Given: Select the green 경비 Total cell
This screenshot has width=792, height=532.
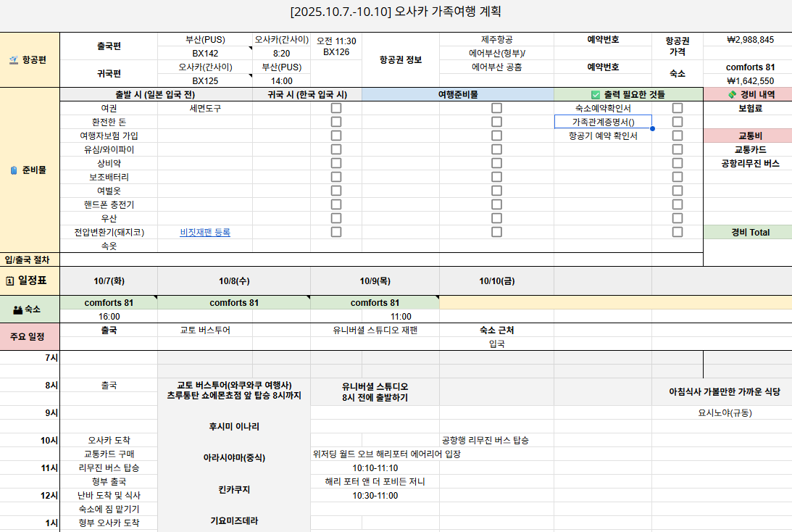Looking at the screenshot, I should pyautogui.click(x=747, y=233).
